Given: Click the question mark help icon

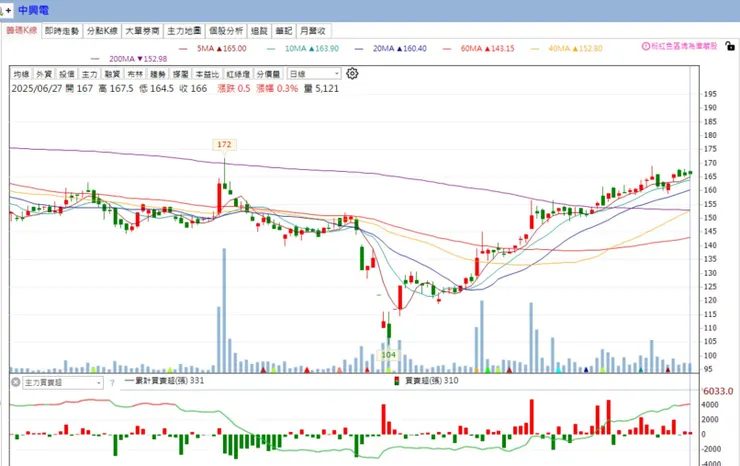Looking at the screenshot, I should (x=112, y=383).
